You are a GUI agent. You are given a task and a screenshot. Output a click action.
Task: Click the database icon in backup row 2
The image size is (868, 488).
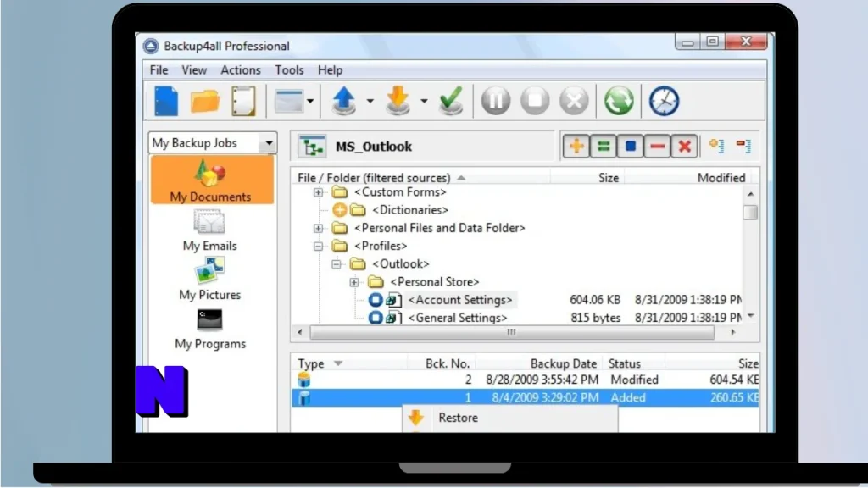click(304, 380)
